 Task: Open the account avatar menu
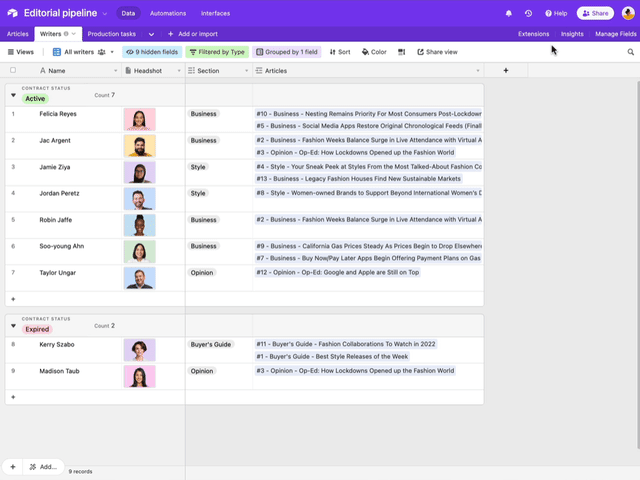pyautogui.click(x=628, y=13)
